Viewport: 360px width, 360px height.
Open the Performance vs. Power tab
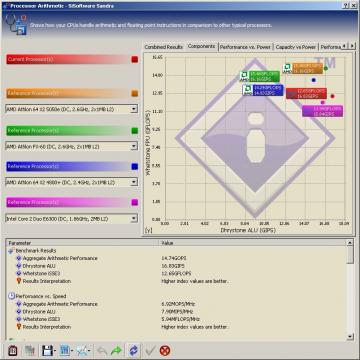[x=245, y=47]
